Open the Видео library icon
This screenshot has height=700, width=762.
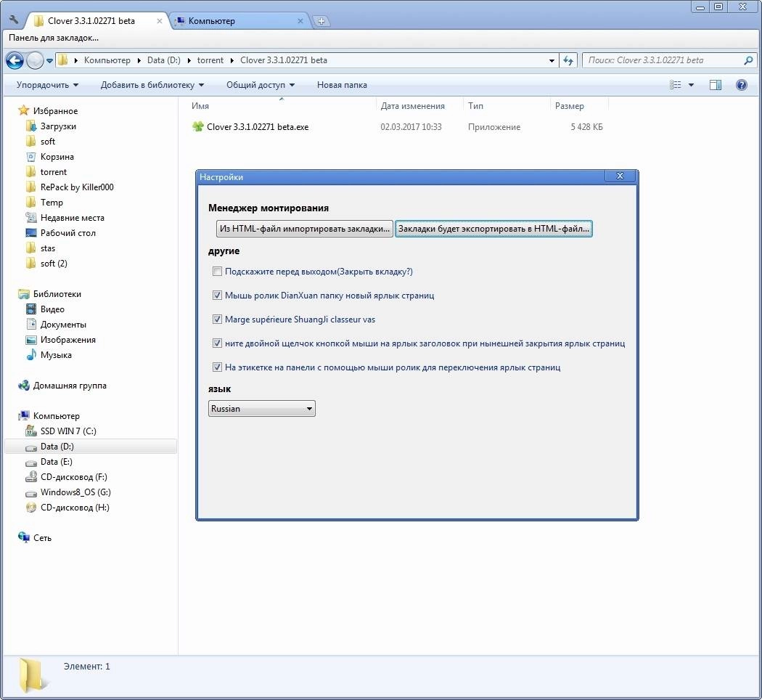30,309
